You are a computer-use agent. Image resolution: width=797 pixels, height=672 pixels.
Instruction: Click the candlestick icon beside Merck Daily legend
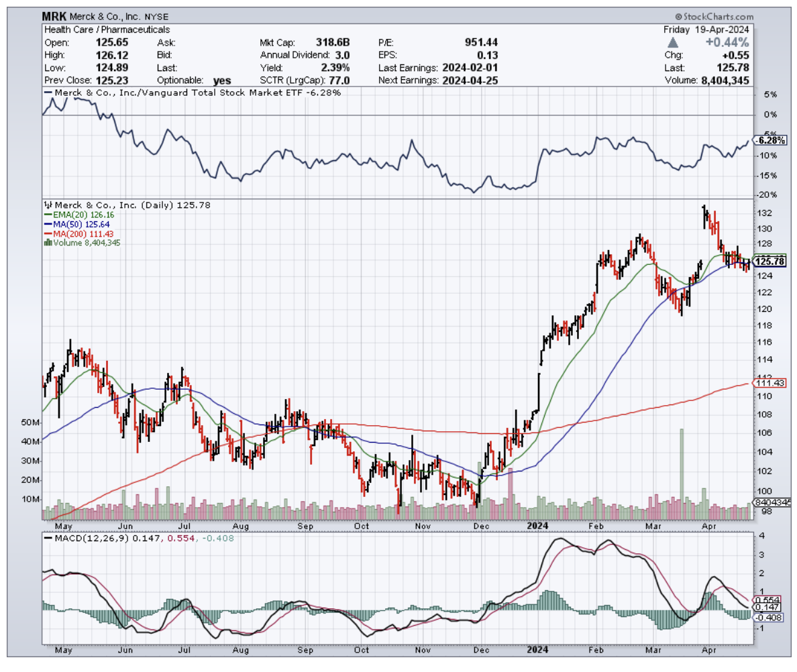point(47,205)
